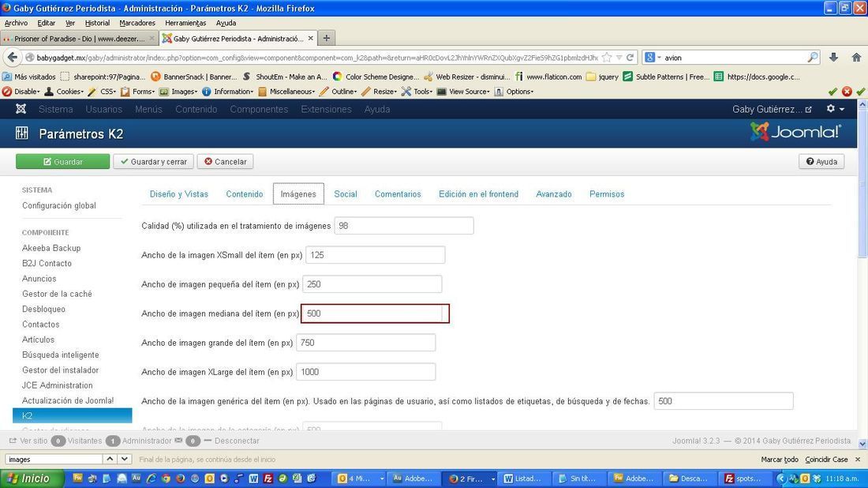Open the Historial menu in Firefox menu bar
This screenshot has width=868, height=488.
tap(97, 23)
